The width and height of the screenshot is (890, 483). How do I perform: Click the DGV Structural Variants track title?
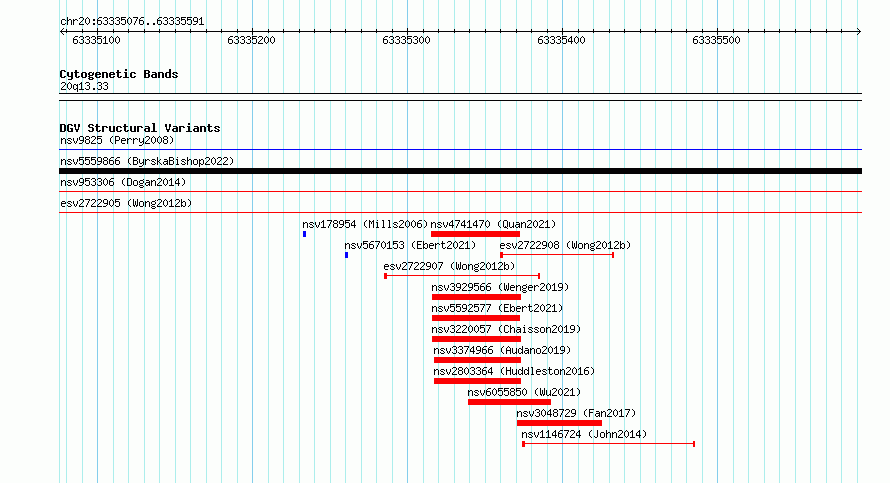(140, 128)
